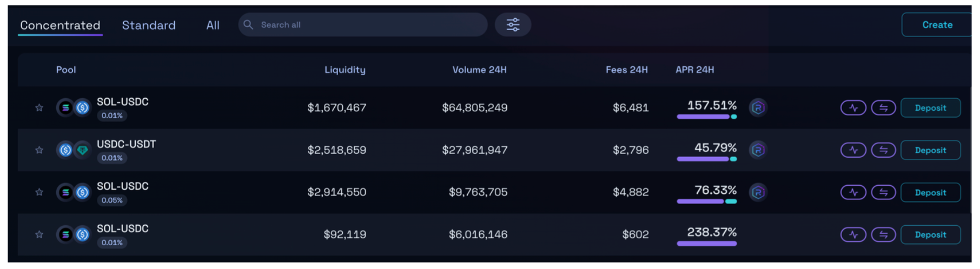This screenshot has width=980, height=269.
Task: Sort pools by APR 24H header
Action: pos(694,70)
